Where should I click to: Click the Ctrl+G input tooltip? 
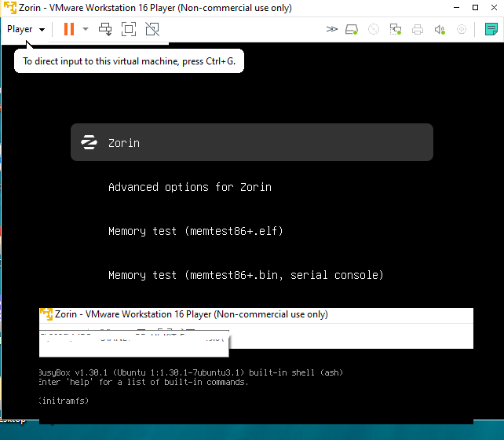pyautogui.click(x=129, y=61)
